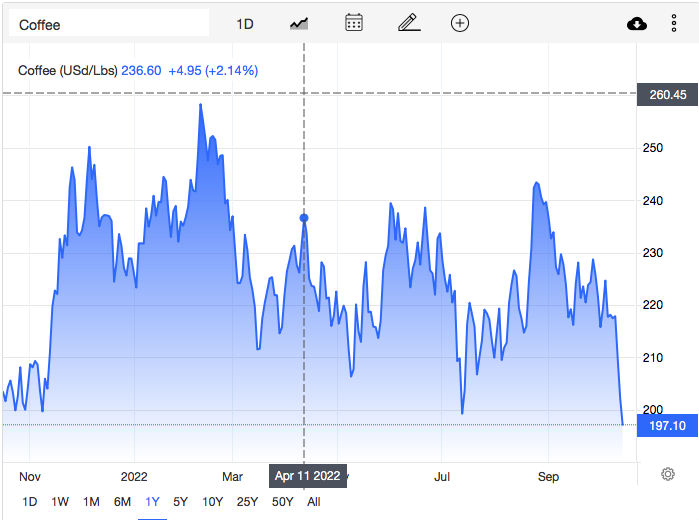Add a comparison with the plus icon
Viewport: 699px width, 520px height.
coord(460,23)
